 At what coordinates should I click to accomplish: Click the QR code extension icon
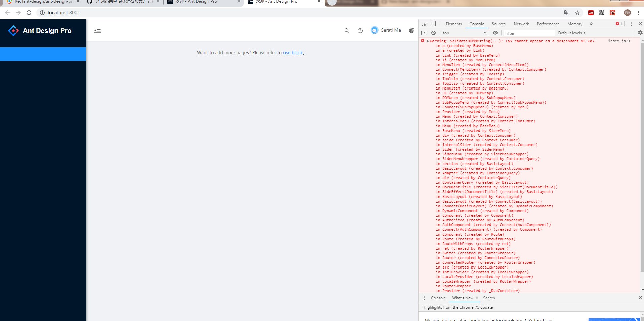602,13
